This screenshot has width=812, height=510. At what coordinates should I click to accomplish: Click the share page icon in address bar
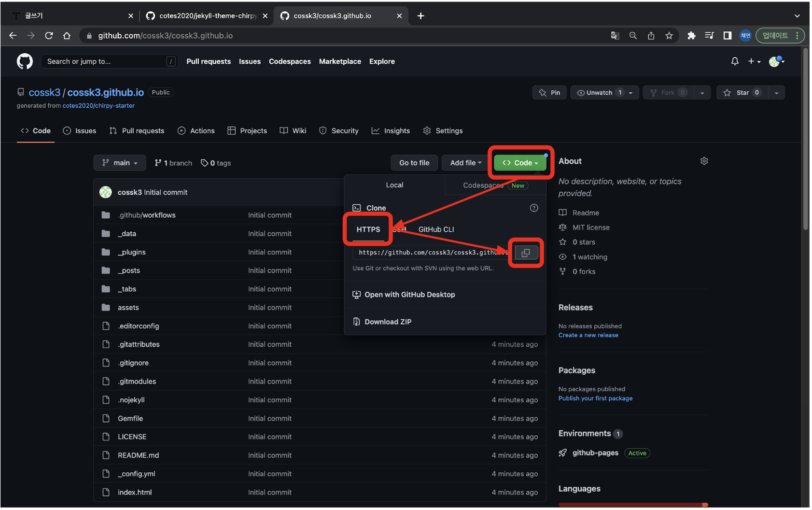pyautogui.click(x=651, y=35)
